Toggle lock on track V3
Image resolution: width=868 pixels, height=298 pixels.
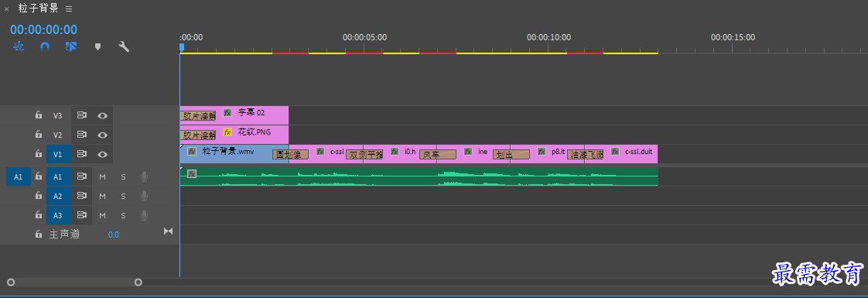38,115
